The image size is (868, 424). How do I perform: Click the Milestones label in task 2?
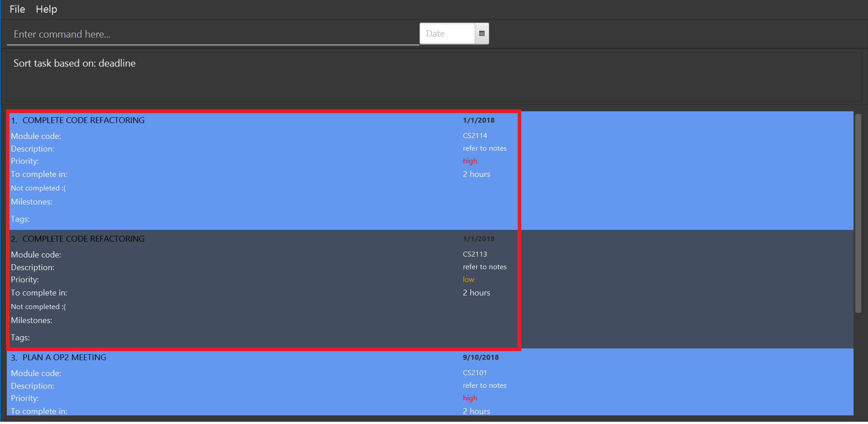click(x=32, y=320)
